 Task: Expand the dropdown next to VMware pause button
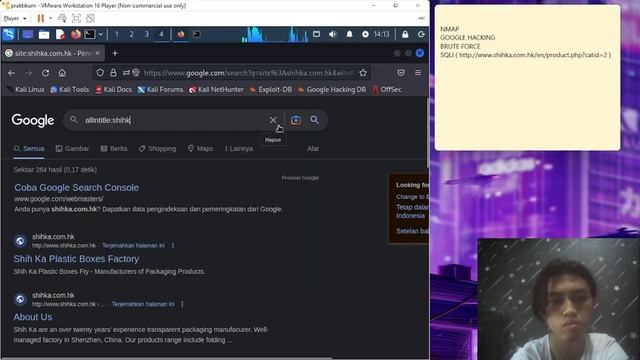50,18
